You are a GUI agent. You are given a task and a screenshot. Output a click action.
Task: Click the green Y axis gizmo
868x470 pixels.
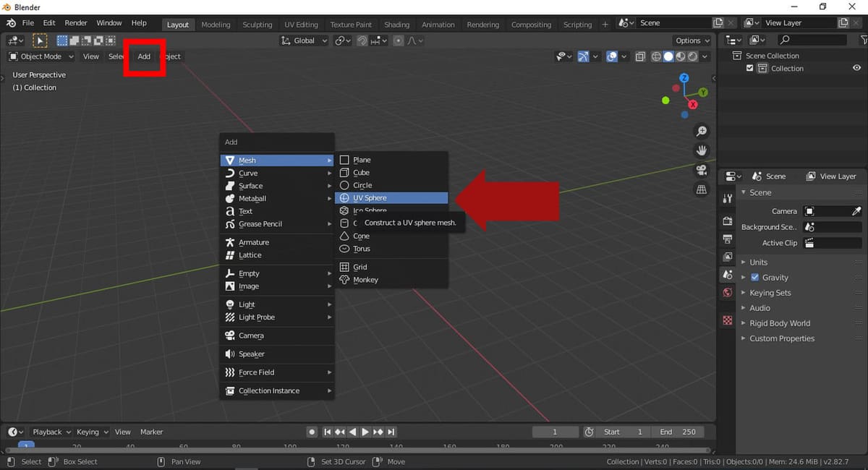[x=703, y=93]
